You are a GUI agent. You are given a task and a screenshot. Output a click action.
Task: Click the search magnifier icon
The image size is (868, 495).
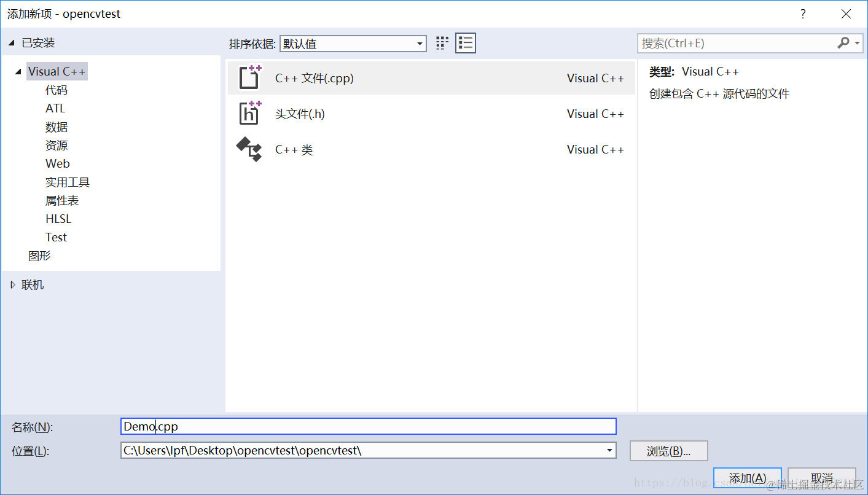point(843,43)
